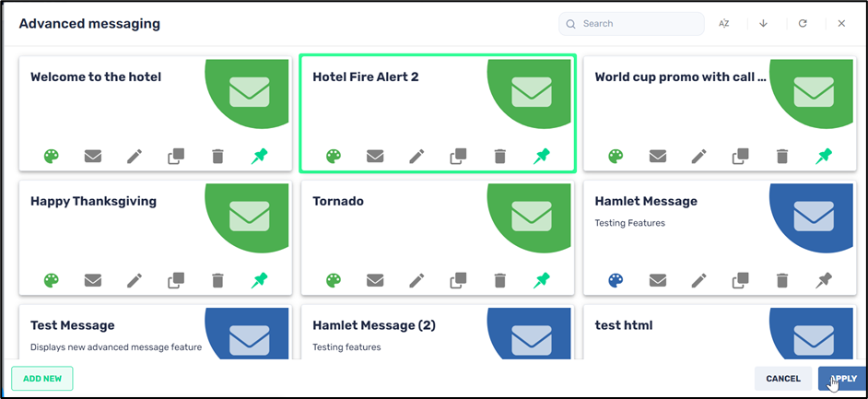This screenshot has height=399, width=868.
Task: Click the CANCEL button
Action: tap(783, 379)
